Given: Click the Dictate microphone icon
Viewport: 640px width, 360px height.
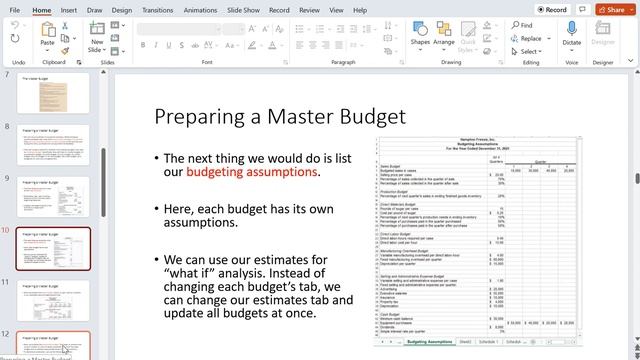Looking at the screenshot, I should [x=572, y=29].
